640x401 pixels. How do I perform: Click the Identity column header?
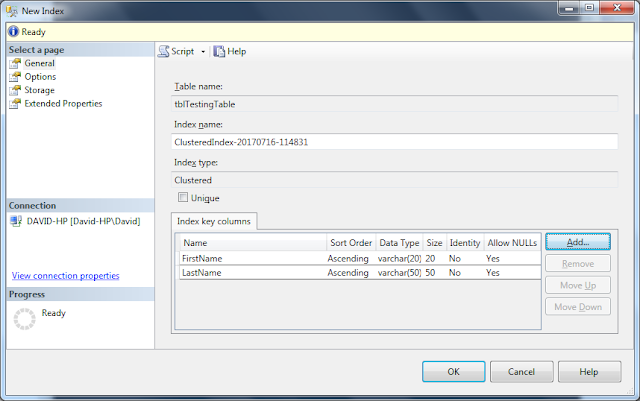(465, 243)
